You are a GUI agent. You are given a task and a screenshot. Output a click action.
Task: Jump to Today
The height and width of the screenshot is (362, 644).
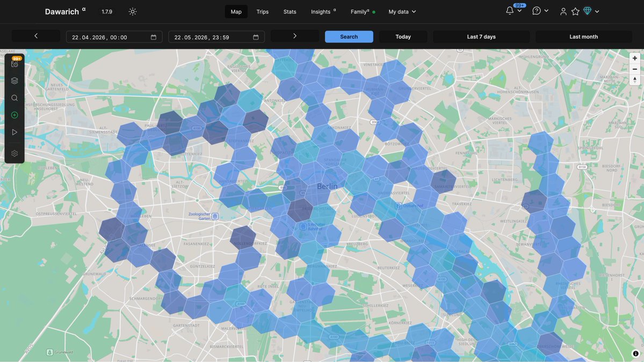403,37
